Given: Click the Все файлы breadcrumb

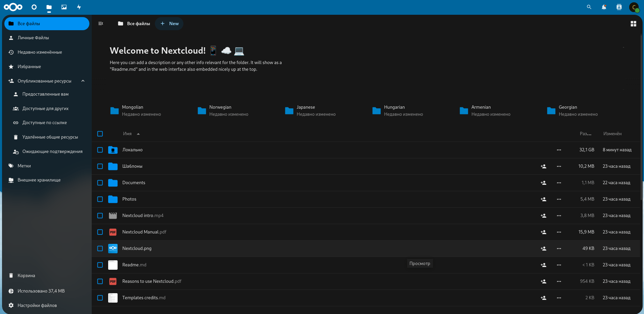Looking at the screenshot, I should tap(134, 23).
